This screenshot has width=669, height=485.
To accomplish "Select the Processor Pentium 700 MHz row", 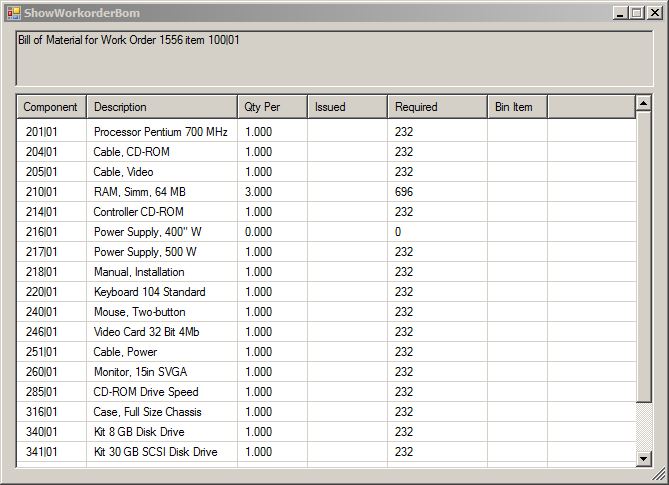I will [x=160, y=132].
